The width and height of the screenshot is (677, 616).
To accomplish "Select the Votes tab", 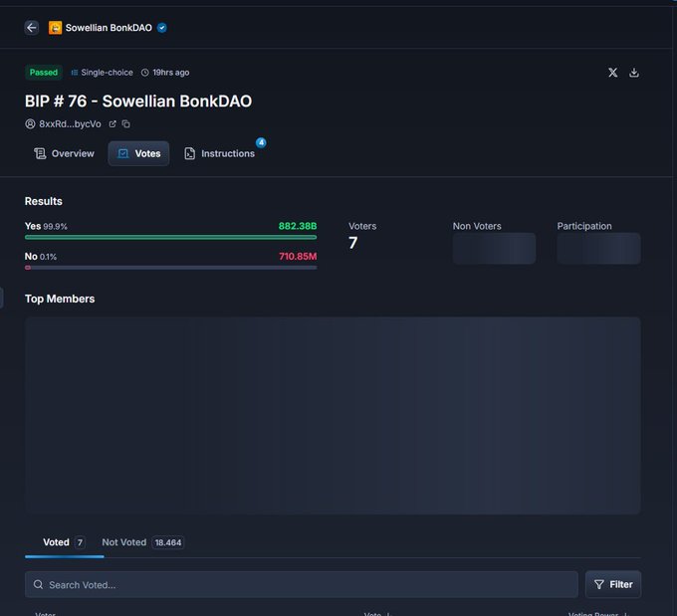I will point(138,153).
